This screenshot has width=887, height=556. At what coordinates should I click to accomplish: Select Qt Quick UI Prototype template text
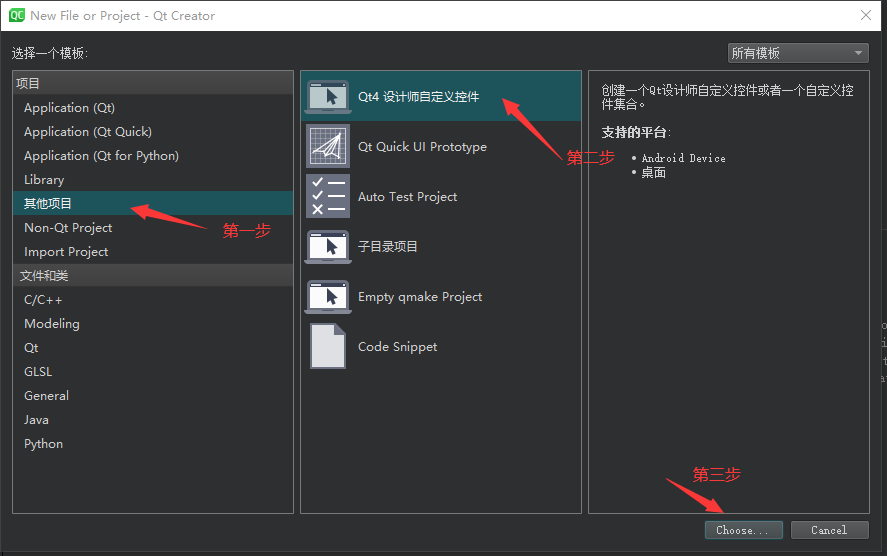point(423,147)
